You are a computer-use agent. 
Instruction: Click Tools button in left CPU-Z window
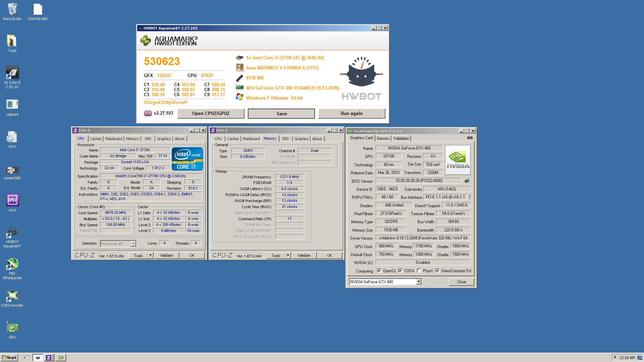pos(138,255)
